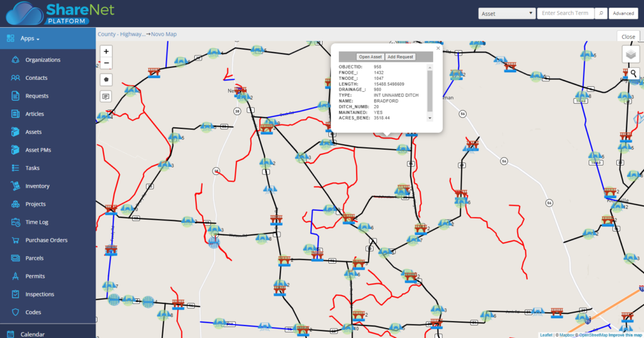The image size is (644, 338).
Task: Click the popup scrollbar up arrow
Action: [x=430, y=67]
